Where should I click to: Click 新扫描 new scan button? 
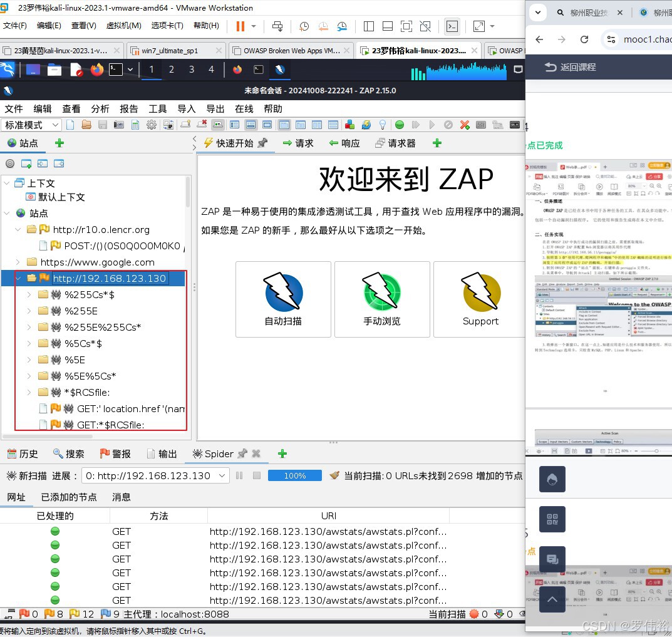[x=26, y=475]
